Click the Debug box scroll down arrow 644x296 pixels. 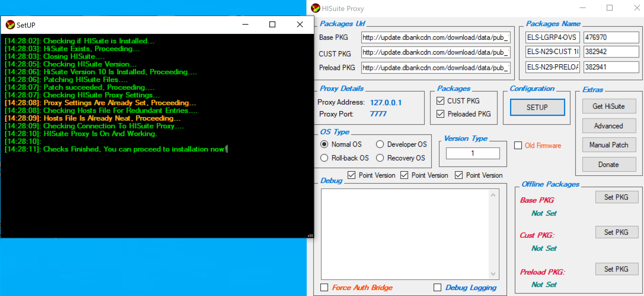(493, 274)
